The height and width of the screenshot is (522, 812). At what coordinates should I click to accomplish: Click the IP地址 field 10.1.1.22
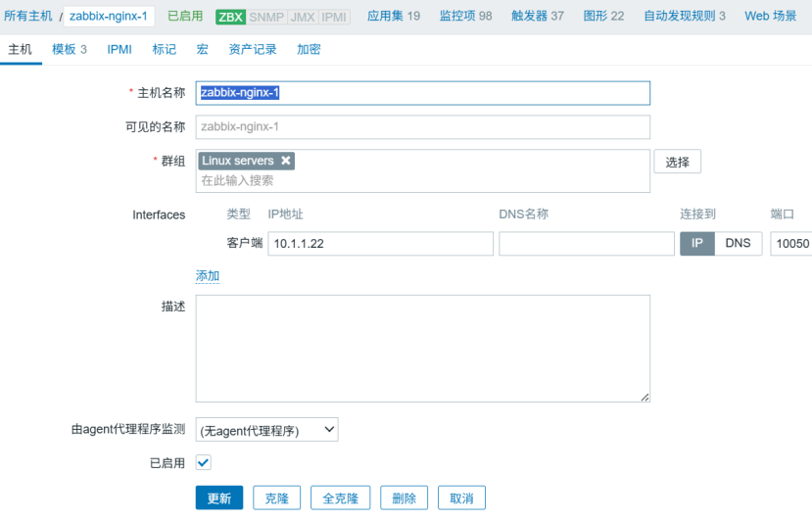pyautogui.click(x=381, y=244)
